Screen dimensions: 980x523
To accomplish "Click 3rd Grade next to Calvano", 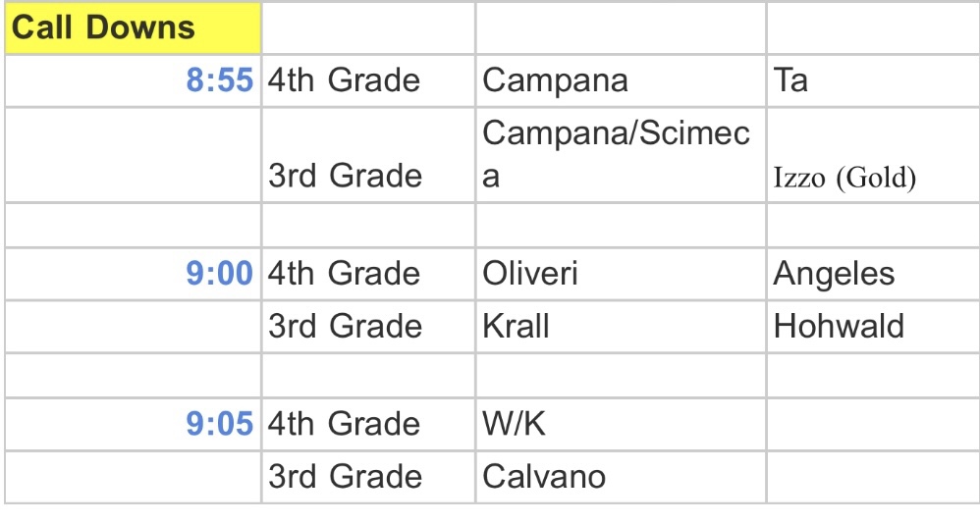I will 345,477.
